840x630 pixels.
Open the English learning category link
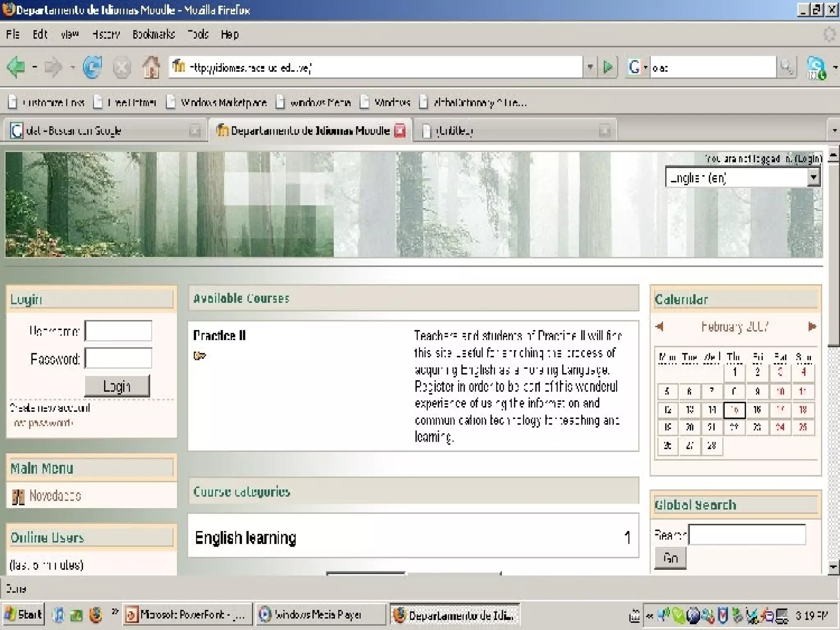point(245,538)
